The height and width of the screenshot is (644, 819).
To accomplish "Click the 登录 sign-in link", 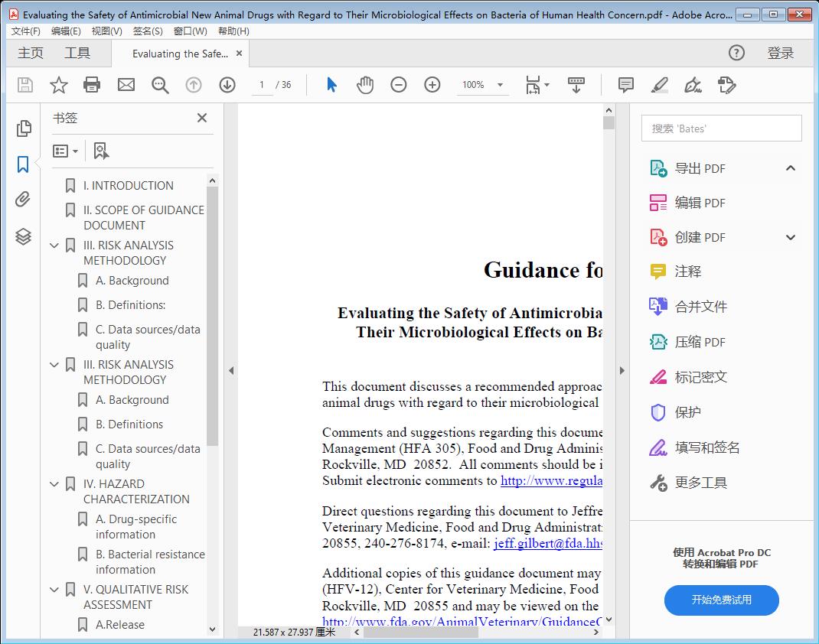I will click(x=781, y=54).
